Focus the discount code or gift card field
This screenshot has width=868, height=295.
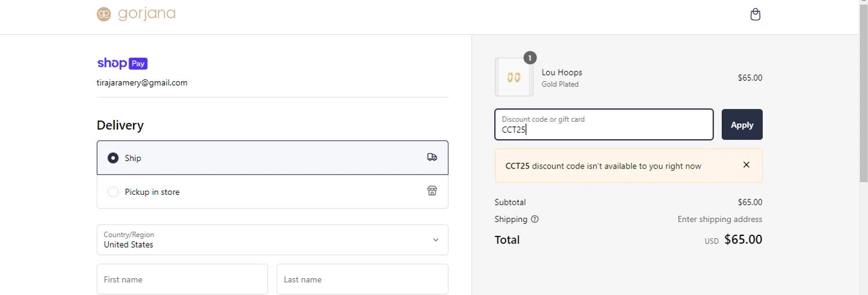click(x=604, y=125)
